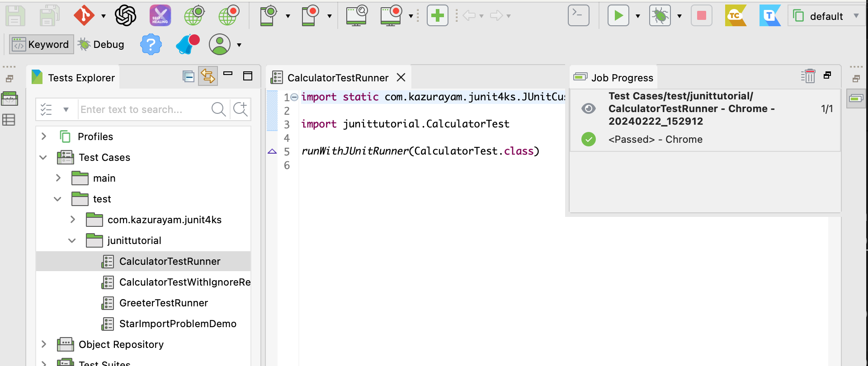This screenshot has height=366, width=868.
Task: Click the Save All icon
Action: [49, 16]
